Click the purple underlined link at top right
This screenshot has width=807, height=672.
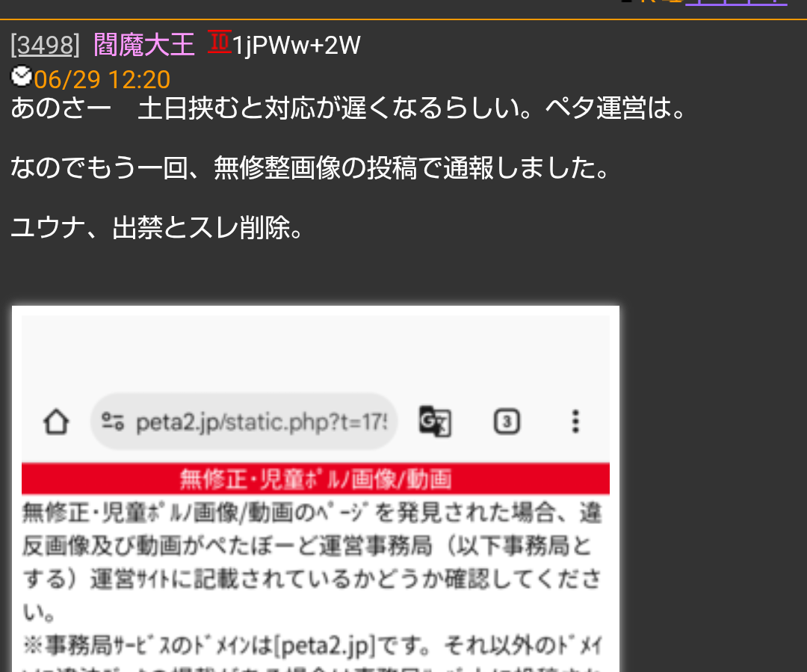click(x=736, y=2)
